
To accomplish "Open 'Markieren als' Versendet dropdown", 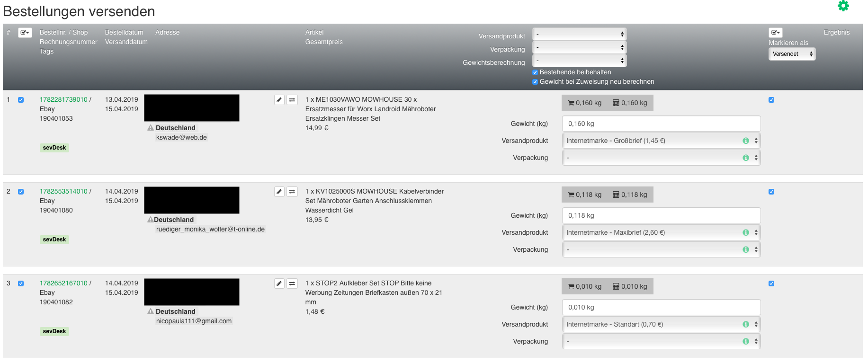I will (x=792, y=54).
